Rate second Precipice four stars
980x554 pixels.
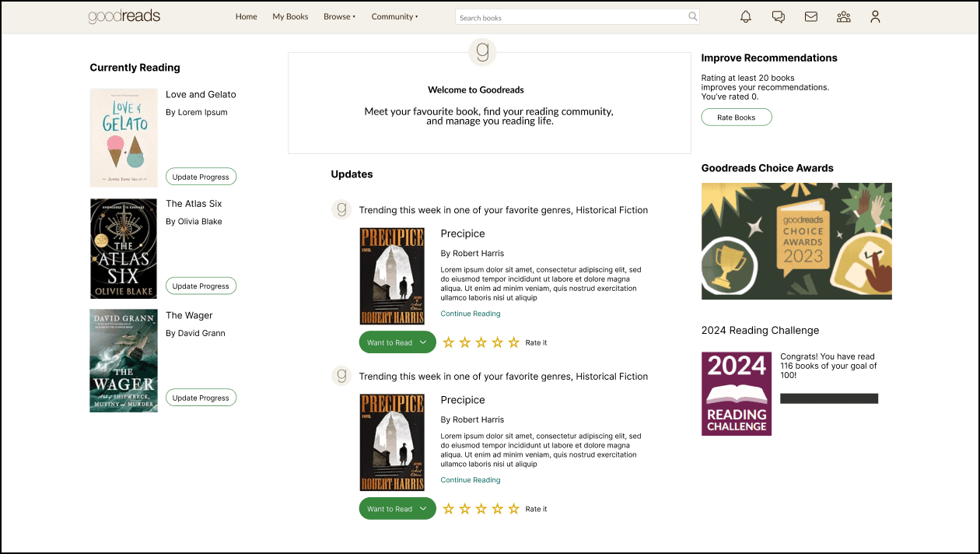click(x=497, y=509)
